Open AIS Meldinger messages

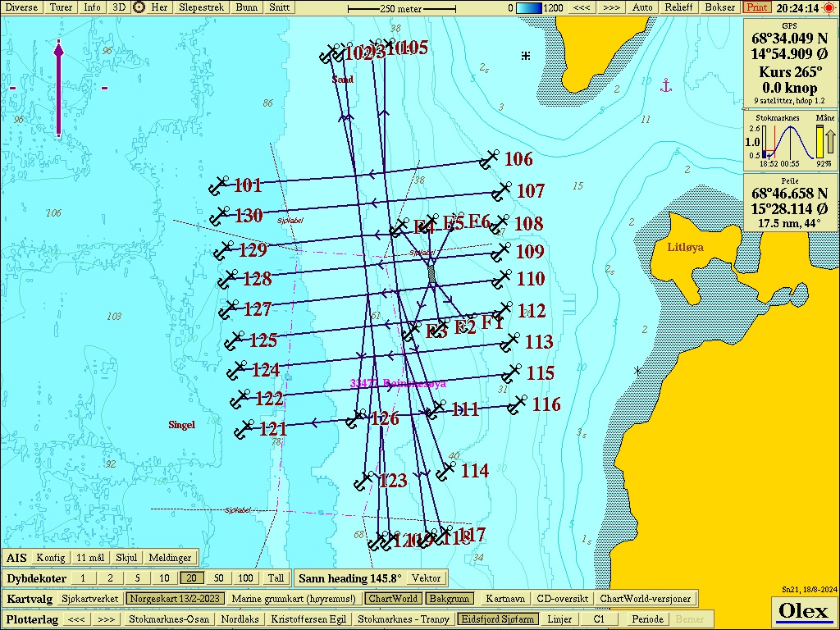point(170,558)
